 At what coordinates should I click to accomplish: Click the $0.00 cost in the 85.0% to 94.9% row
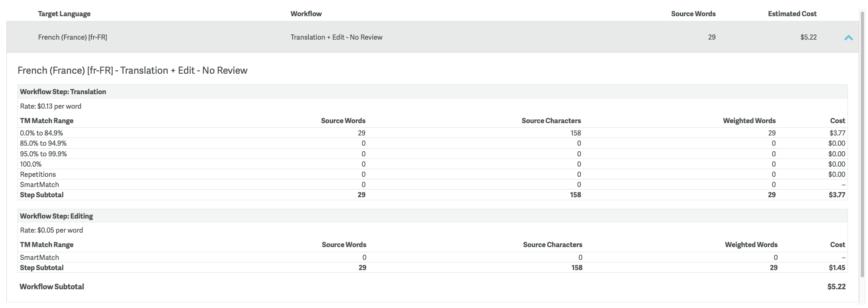coord(836,143)
